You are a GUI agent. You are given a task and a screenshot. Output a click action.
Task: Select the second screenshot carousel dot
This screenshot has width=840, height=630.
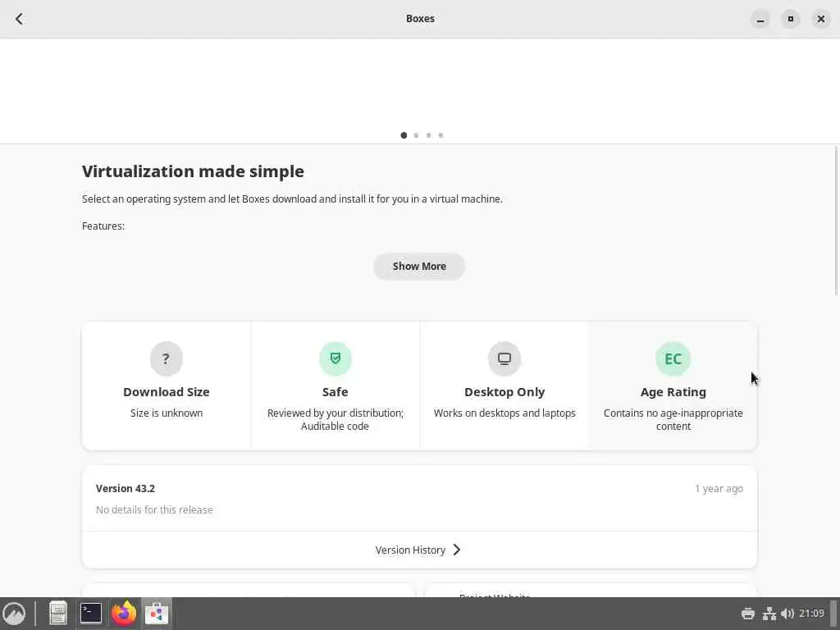[416, 135]
